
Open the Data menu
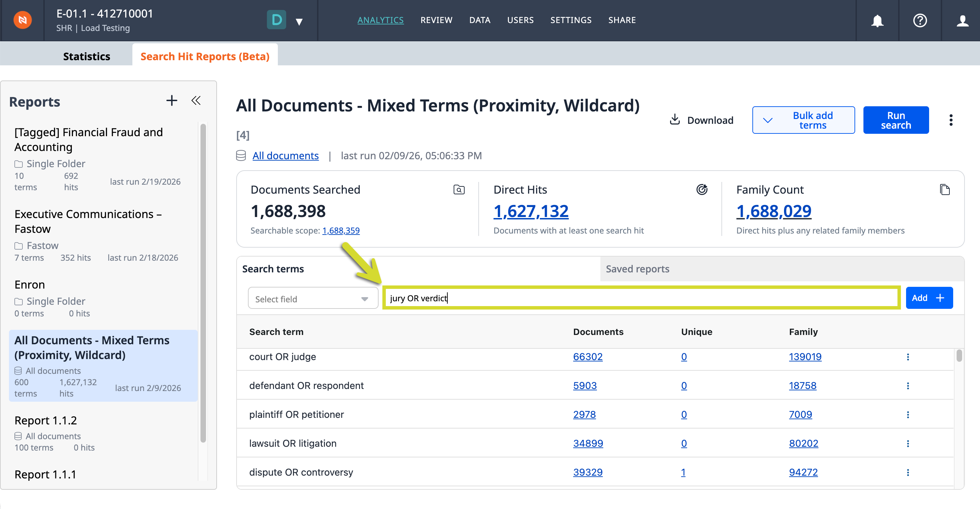[x=480, y=20]
